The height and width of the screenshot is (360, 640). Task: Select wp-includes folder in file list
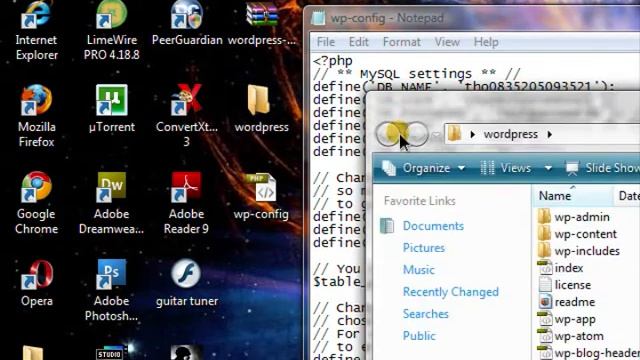click(x=579, y=251)
